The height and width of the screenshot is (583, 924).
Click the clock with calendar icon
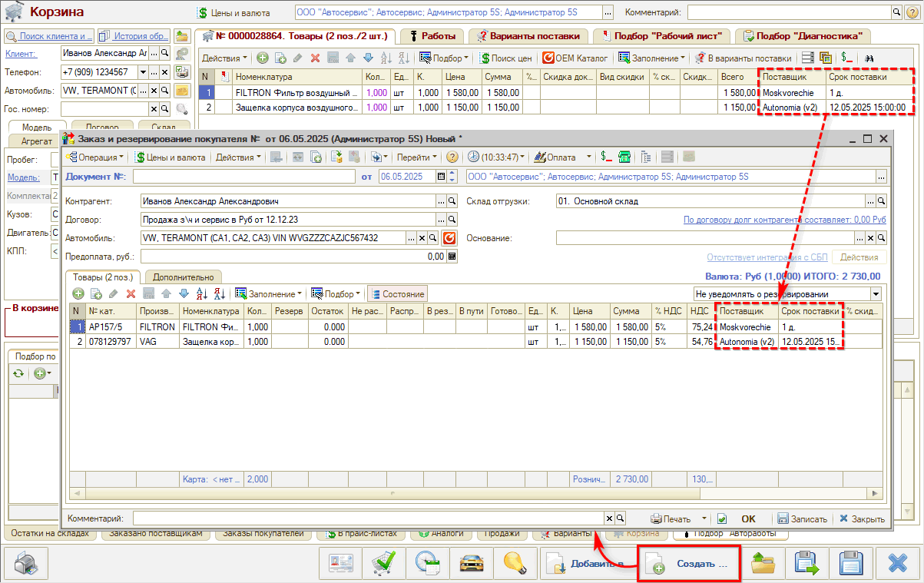pos(426,565)
